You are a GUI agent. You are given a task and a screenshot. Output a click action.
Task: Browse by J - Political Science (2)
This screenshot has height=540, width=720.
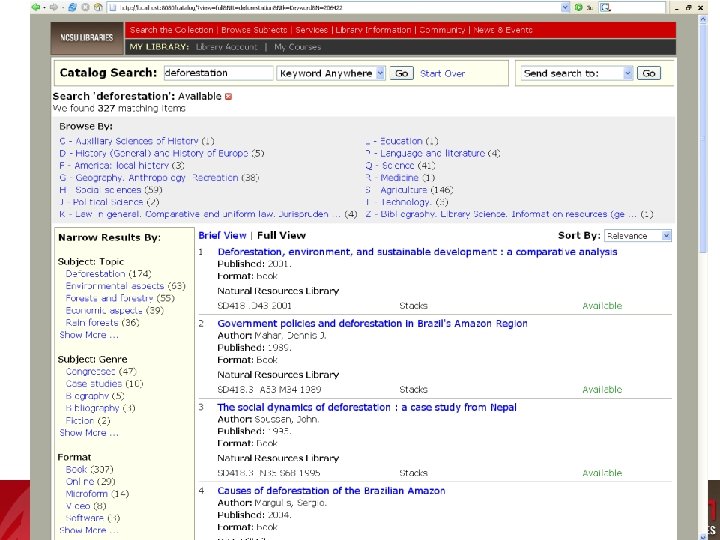[109, 202]
